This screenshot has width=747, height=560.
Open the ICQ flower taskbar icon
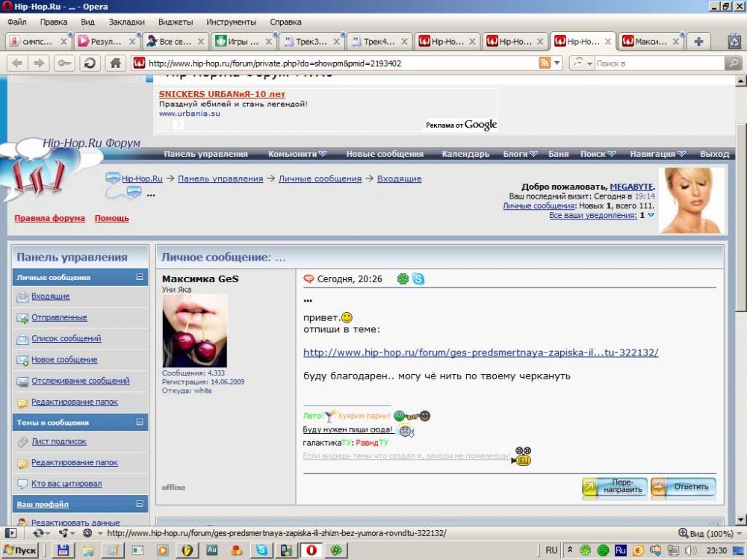tap(336, 550)
